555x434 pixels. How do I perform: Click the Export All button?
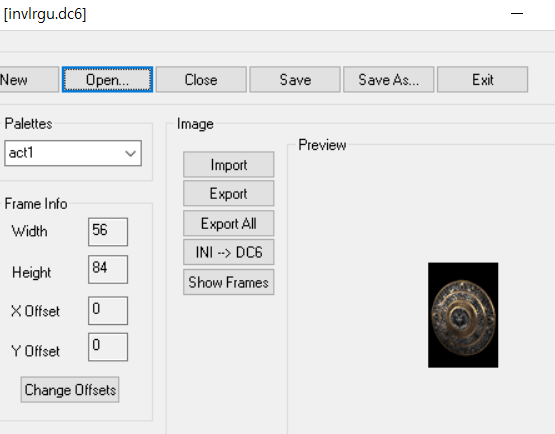[229, 223]
